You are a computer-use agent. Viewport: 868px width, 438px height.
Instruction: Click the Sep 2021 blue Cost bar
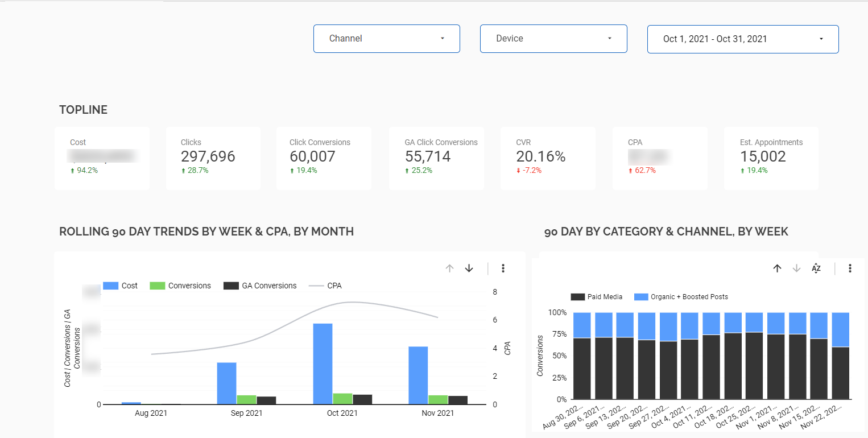pos(226,383)
